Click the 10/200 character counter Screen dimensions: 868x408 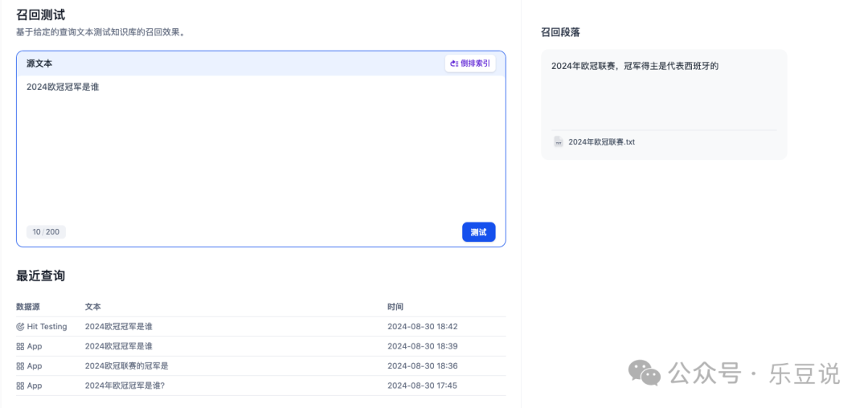tap(46, 232)
